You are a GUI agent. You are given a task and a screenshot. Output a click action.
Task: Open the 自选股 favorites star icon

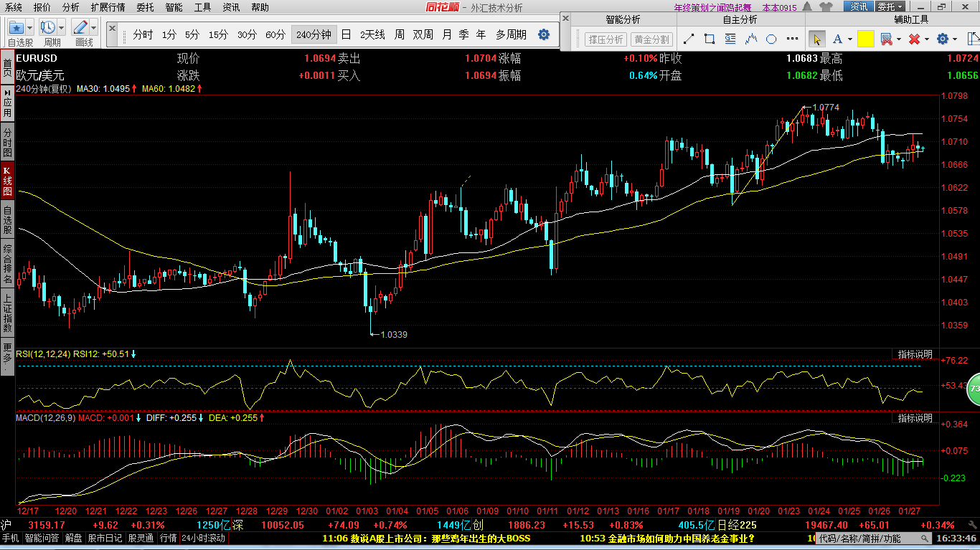tap(17, 28)
